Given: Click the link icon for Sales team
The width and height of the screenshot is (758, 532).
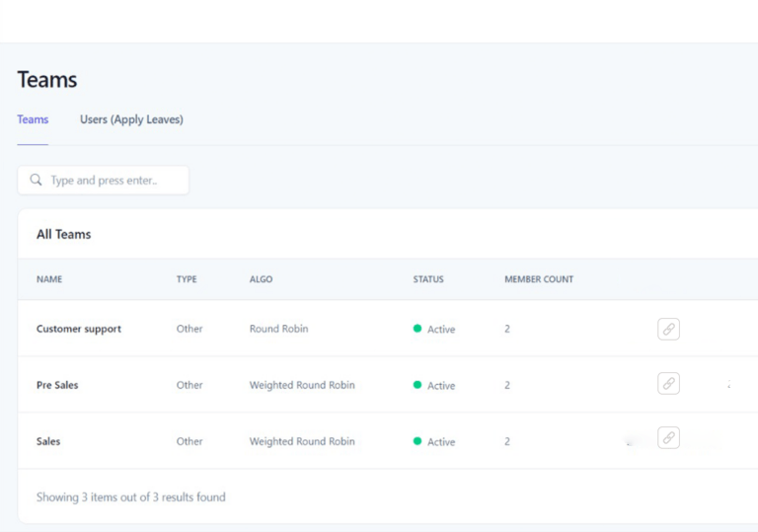Looking at the screenshot, I should pos(668,437).
